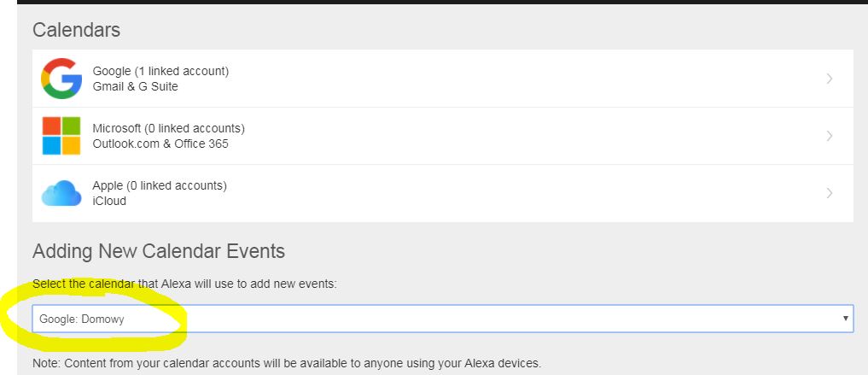Expand the Microsoft row chevron arrow
Image resolution: width=868 pixels, height=375 pixels.
[830, 136]
